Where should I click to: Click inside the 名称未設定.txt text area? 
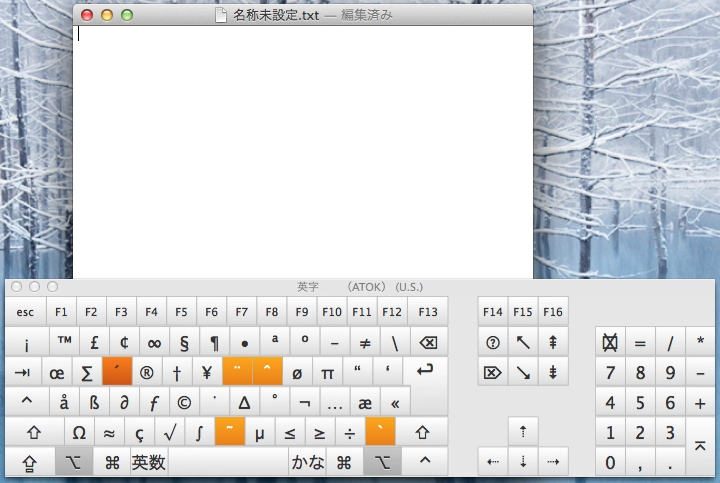pyautogui.click(x=303, y=152)
